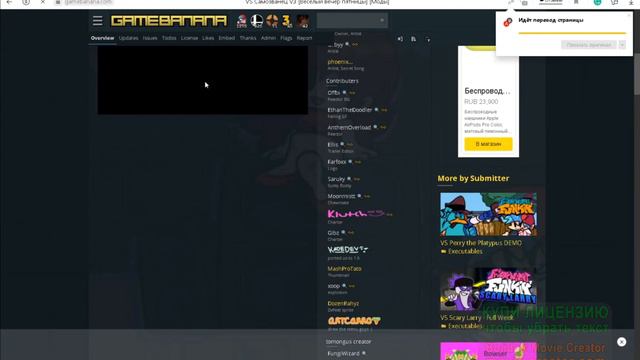Click show original button in translate popup
640x360 pixels.
pyautogui.click(x=589, y=45)
